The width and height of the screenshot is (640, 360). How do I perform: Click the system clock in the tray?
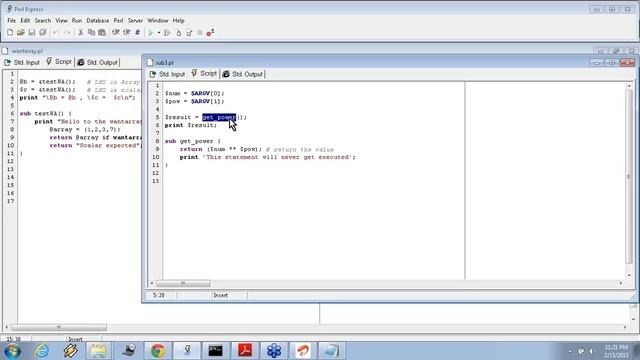click(x=616, y=351)
